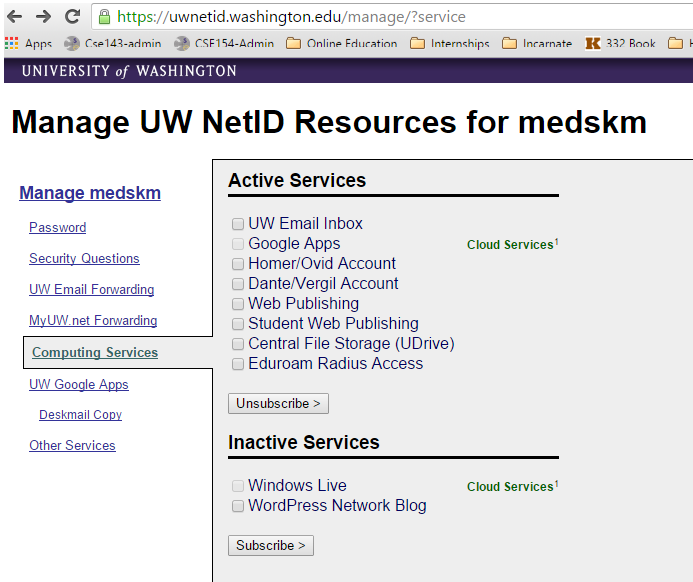Open the Online Education bookmark folder
693x582 pixels.
[342, 44]
